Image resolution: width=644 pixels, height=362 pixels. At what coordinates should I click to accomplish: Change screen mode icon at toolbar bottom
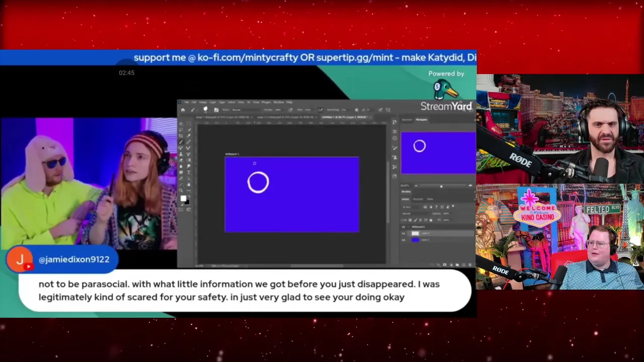189,210
